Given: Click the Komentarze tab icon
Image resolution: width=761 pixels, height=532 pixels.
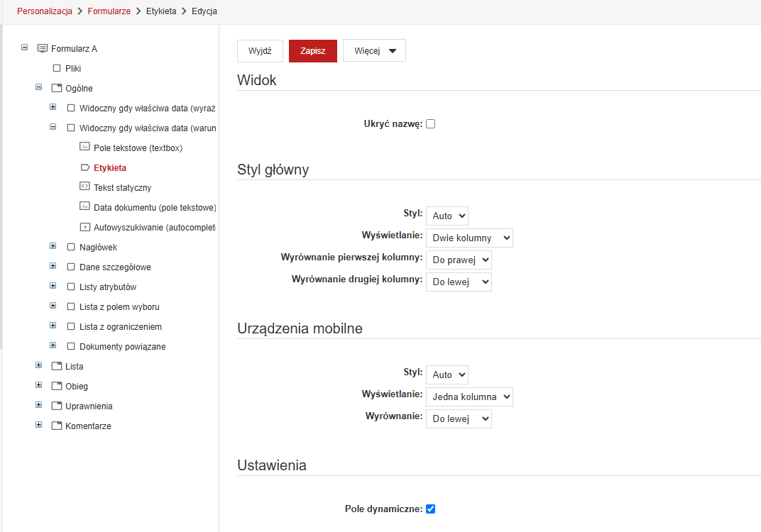Looking at the screenshot, I should (57, 426).
